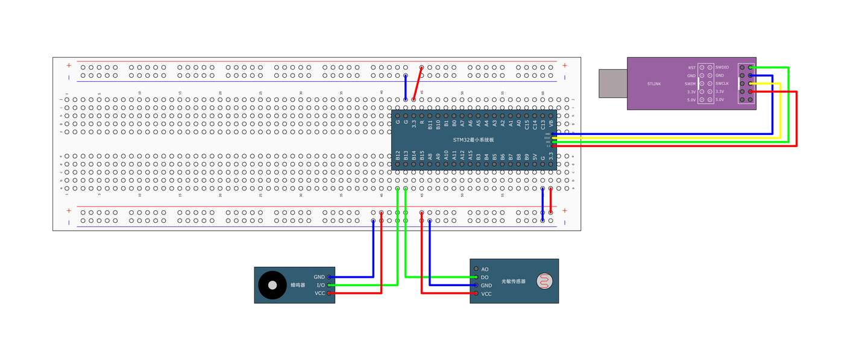Click the plus sign on the breadboard power rail
The image size is (868, 356).
(x=69, y=64)
